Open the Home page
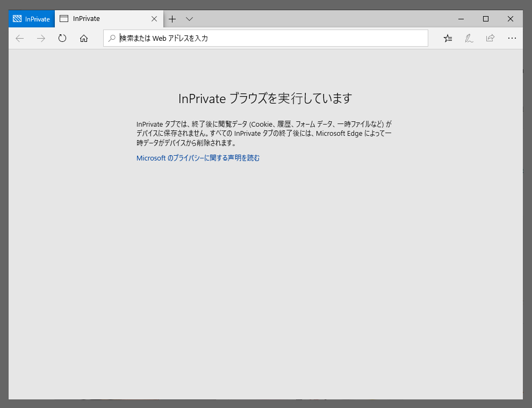532x408 pixels. pyautogui.click(x=84, y=38)
